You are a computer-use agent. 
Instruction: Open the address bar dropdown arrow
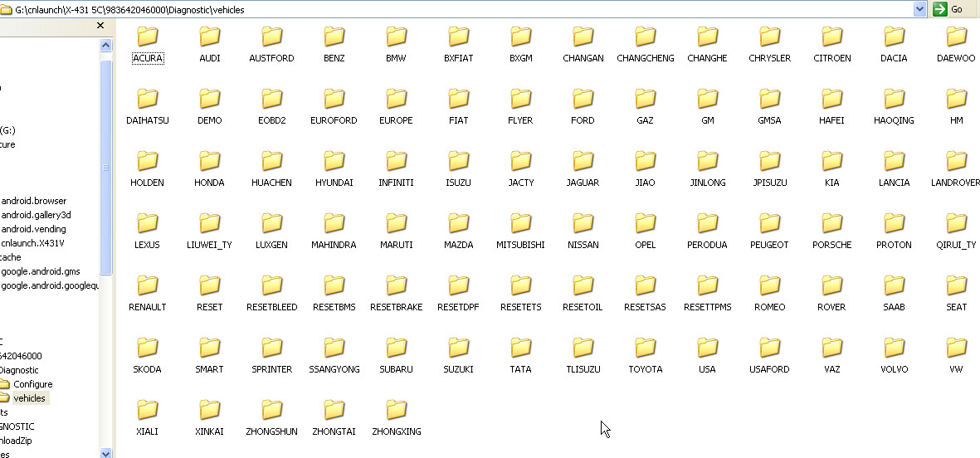(x=919, y=9)
